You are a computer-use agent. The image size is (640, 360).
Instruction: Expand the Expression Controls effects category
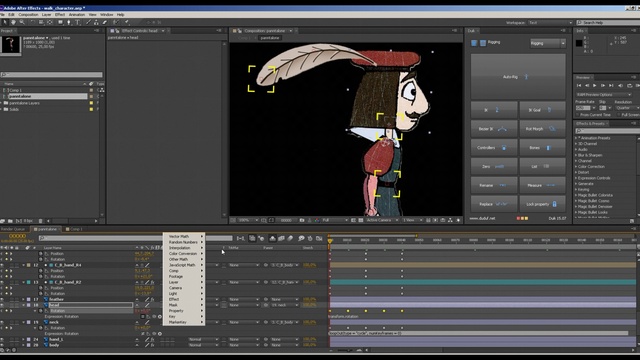pos(576,178)
